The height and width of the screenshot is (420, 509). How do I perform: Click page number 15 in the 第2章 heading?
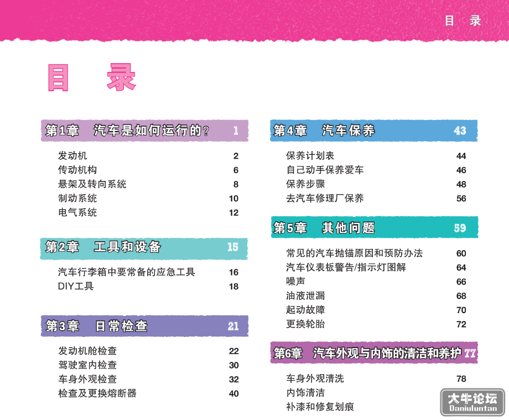pos(233,247)
